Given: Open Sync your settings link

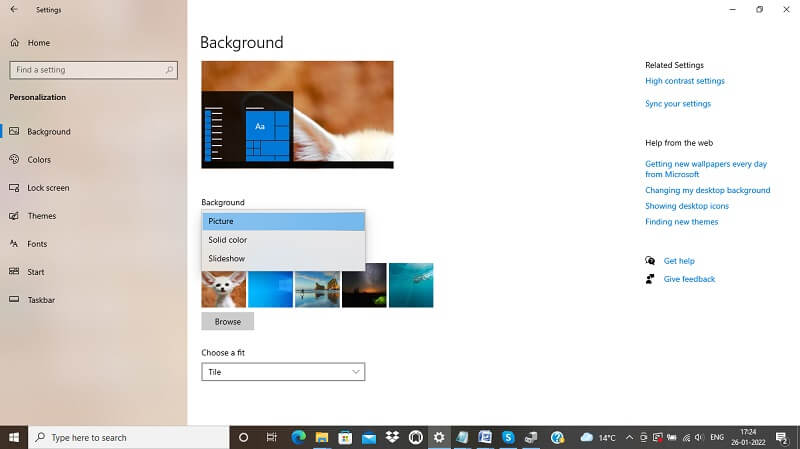Looking at the screenshot, I should pos(678,104).
